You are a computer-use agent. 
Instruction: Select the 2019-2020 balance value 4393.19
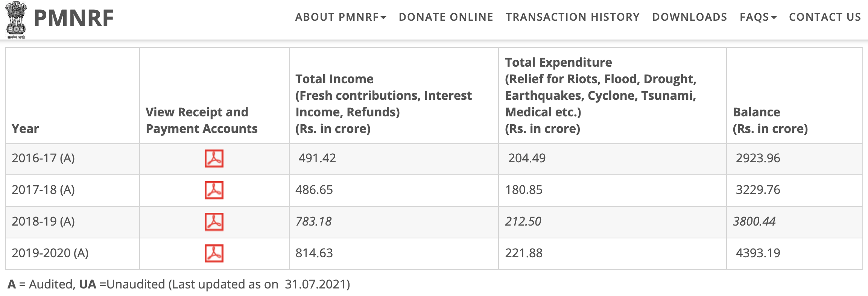[x=758, y=253]
